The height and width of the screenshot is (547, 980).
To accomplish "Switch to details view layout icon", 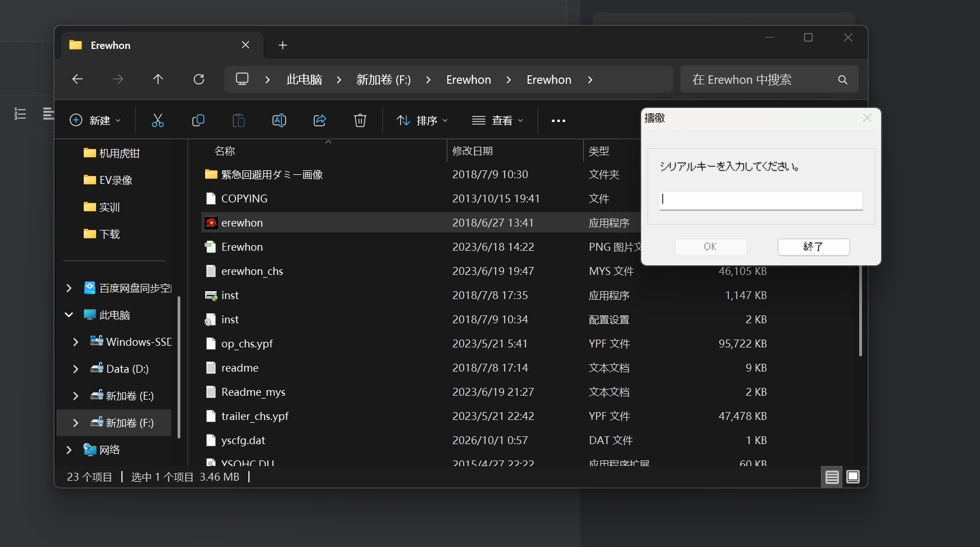I will coord(832,477).
